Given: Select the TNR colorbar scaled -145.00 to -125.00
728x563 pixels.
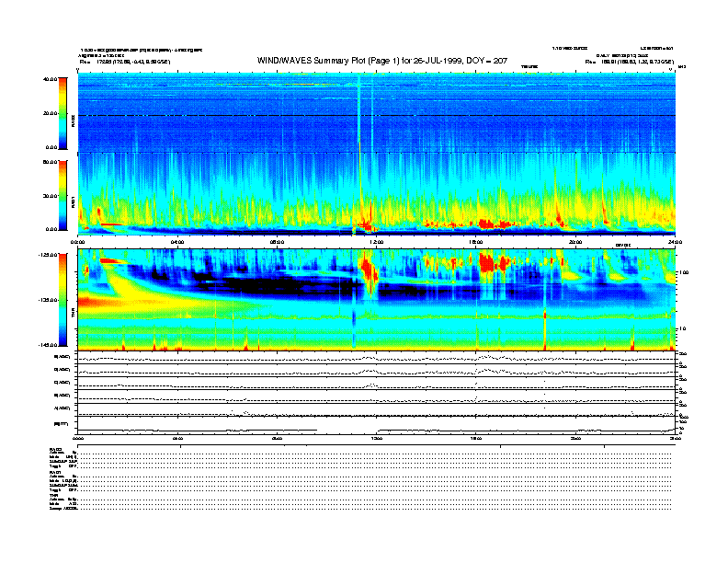Looking at the screenshot, I should (x=63, y=300).
